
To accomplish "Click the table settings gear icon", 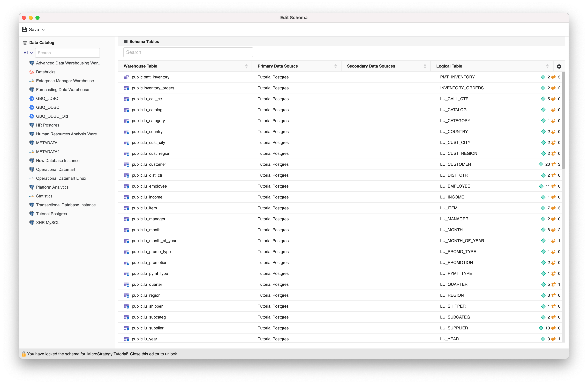I will click(559, 66).
